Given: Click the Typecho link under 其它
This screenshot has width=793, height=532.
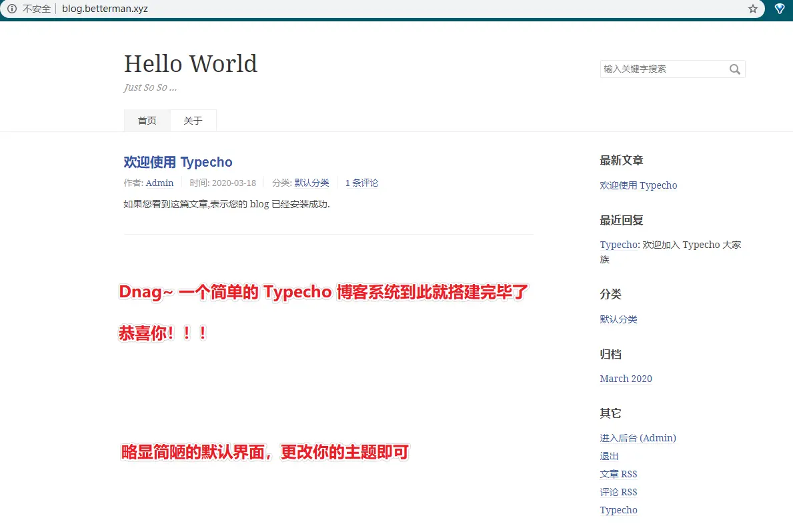Looking at the screenshot, I should (618, 510).
